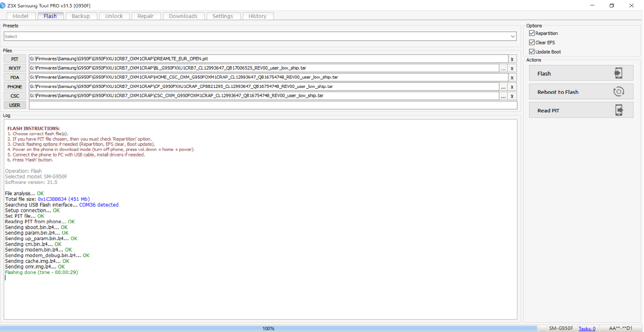
Task: Switch to the Downloads tab
Action: [x=183, y=16]
